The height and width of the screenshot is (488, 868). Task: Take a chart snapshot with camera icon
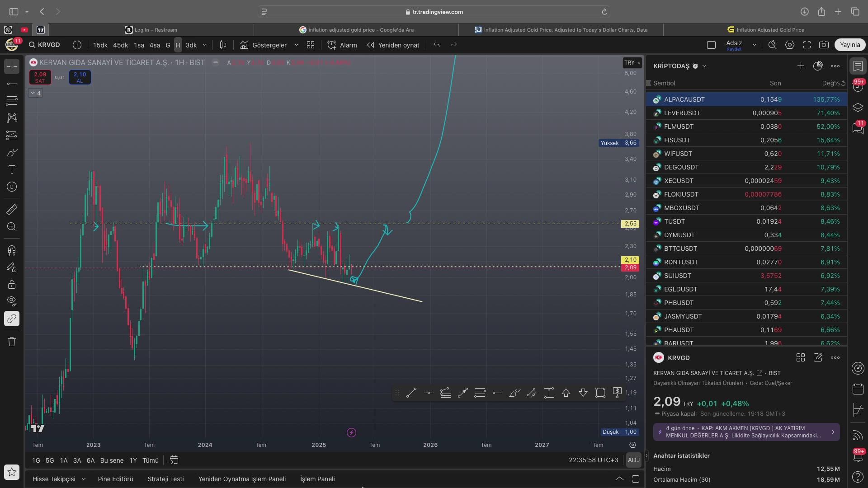pyautogui.click(x=824, y=45)
